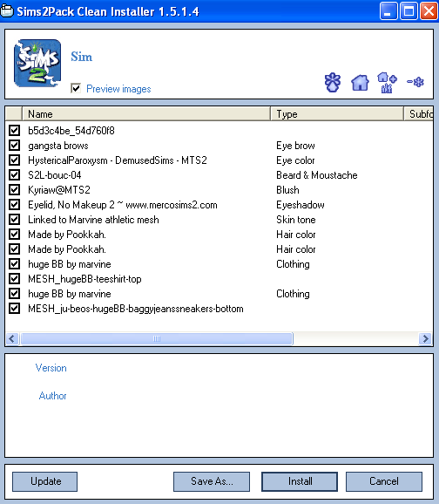Click the Blush type cell
Screen dimensions: 439x504
pyautogui.click(x=287, y=189)
